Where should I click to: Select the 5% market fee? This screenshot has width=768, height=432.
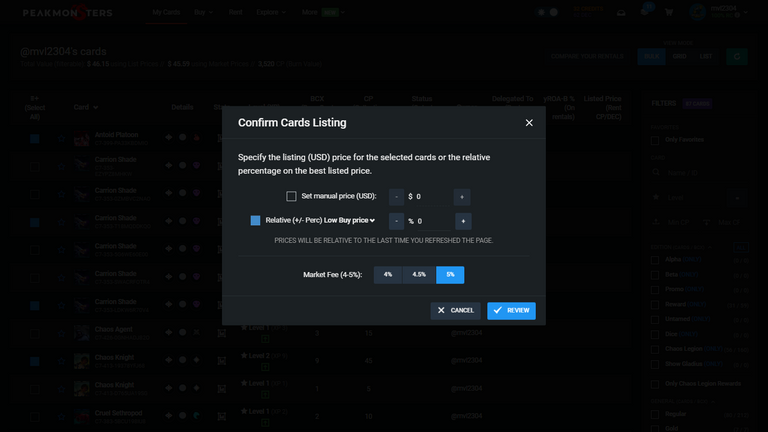pyautogui.click(x=450, y=275)
